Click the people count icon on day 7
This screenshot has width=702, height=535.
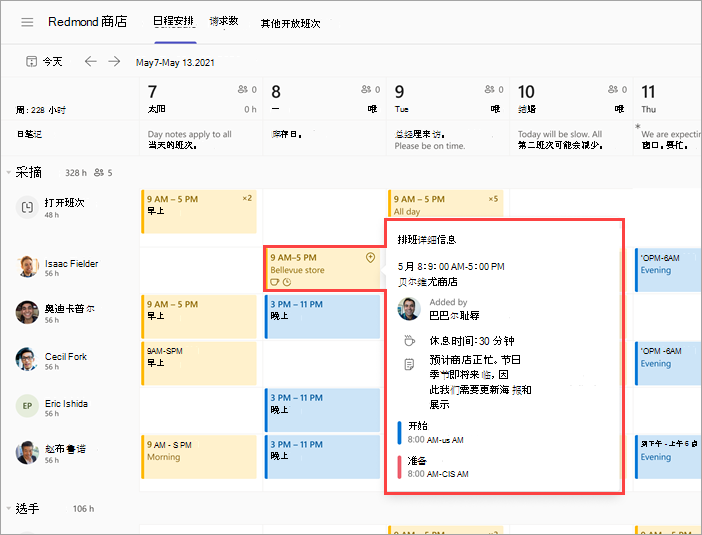pos(243,90)
